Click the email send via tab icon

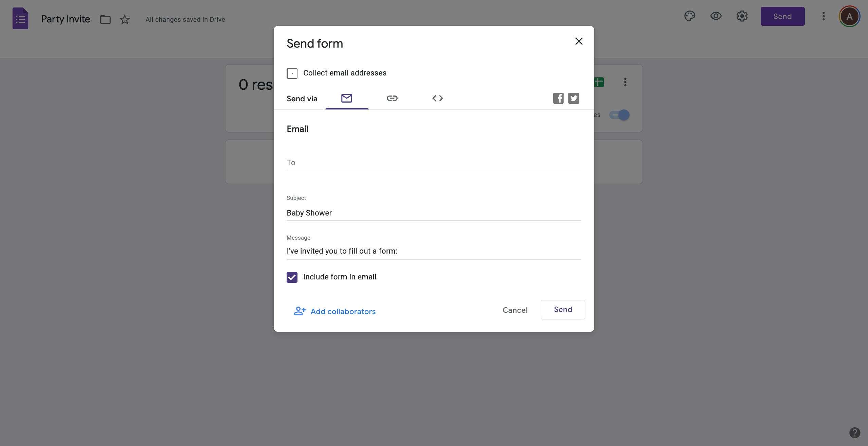click(347, 98)
